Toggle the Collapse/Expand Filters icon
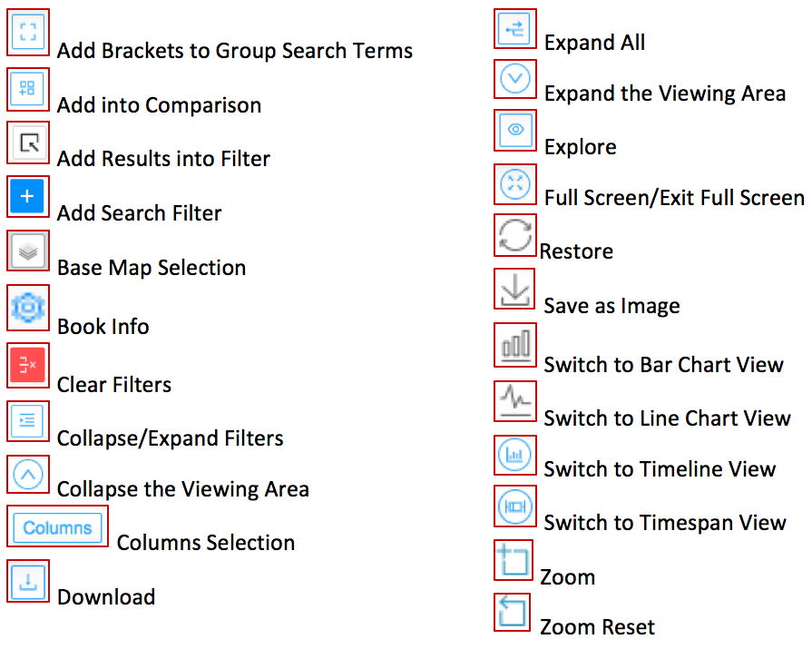The height and width of the screenshot is (649, 812). tap(28, 421)
